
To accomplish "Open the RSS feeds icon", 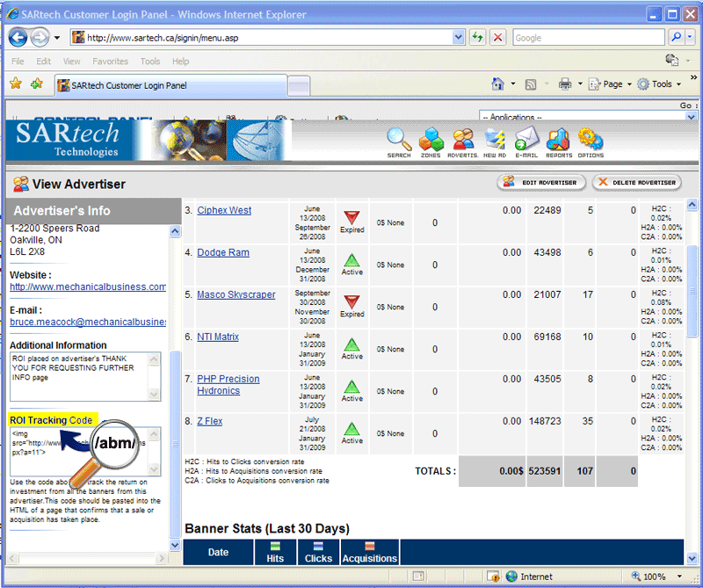I will (531, 84).
